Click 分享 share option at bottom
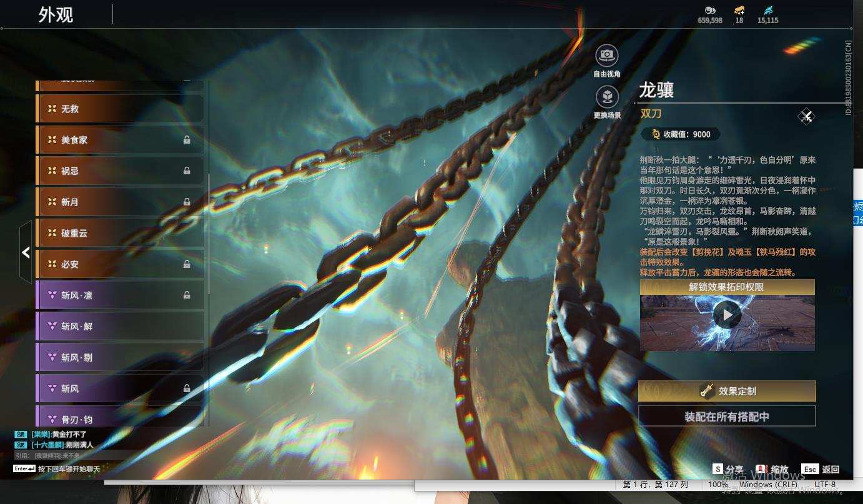 [x=727, y=469]
